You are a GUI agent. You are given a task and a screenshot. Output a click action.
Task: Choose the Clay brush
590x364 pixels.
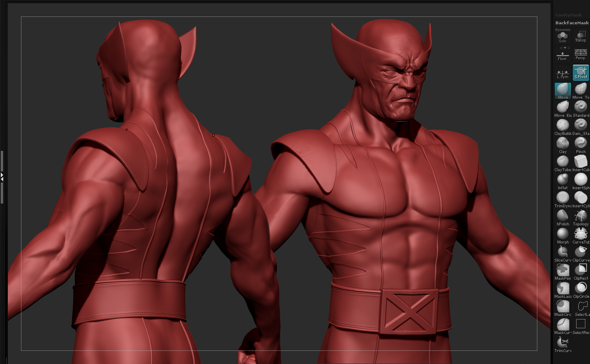[562, 145]
